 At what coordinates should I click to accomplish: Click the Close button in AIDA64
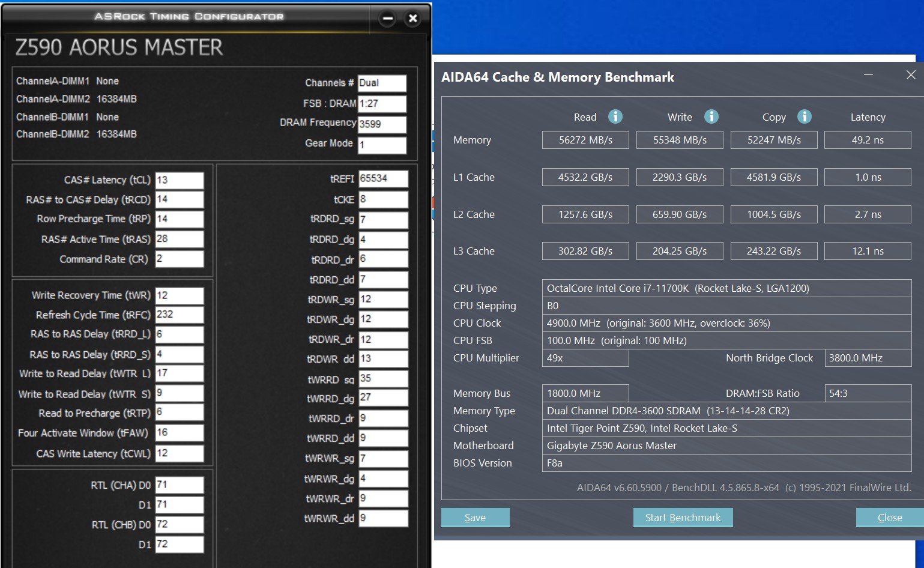click(x=890, y=518)
